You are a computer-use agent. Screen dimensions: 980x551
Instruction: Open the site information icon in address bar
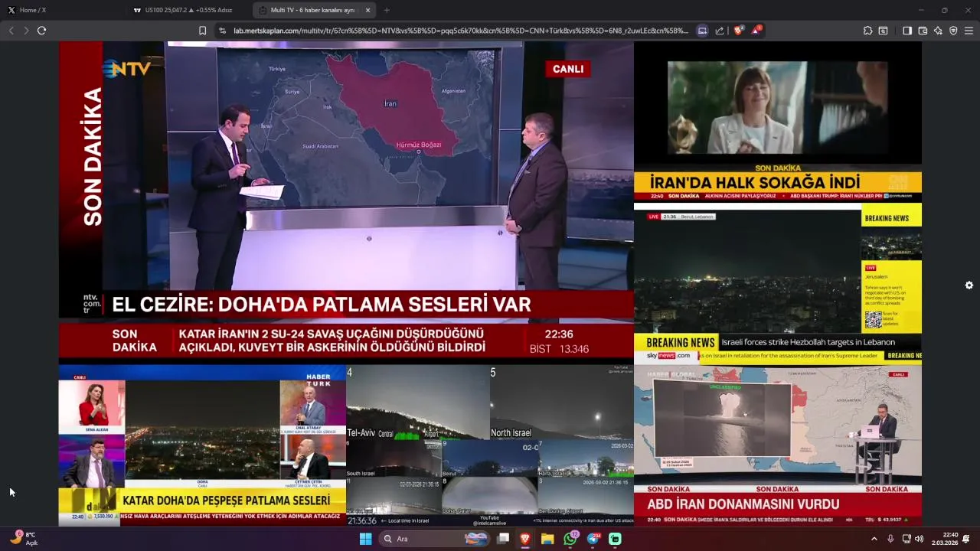(x=222, y=31)
